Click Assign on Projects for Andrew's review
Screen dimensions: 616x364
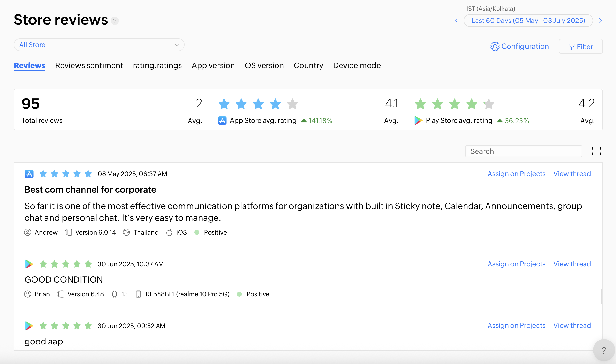[x=516, y=174]
